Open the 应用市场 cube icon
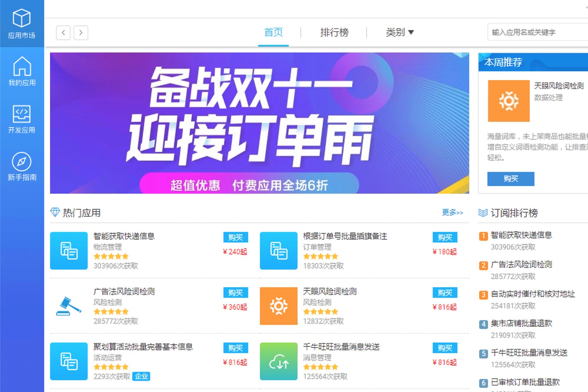Image resolution: width=588 pixels, height=392 pixels. click(22, 18)
